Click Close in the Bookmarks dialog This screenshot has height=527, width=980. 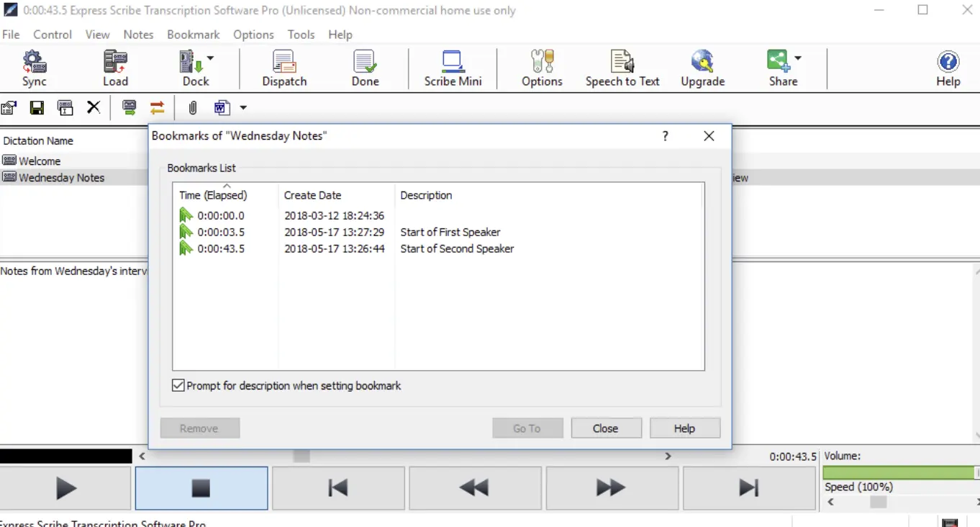pyautogui.click(x=606, y=428)
